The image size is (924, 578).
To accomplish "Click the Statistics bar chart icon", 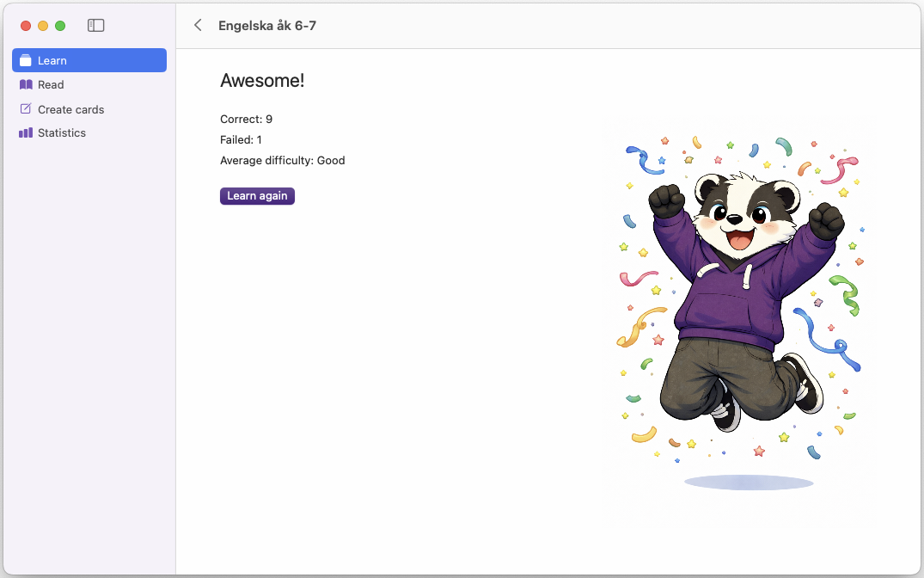I will 26,133.
